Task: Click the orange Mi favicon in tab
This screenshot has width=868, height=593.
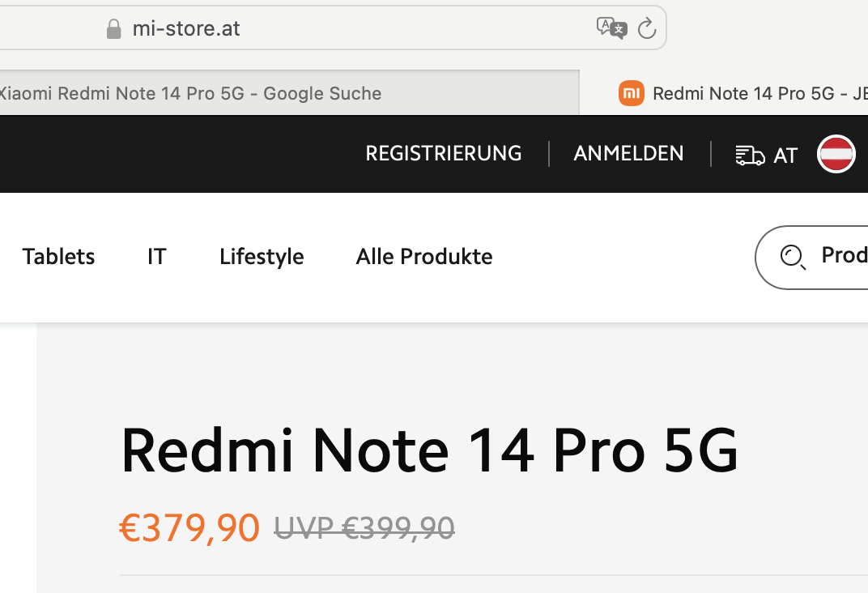Action: coord(631,93)
